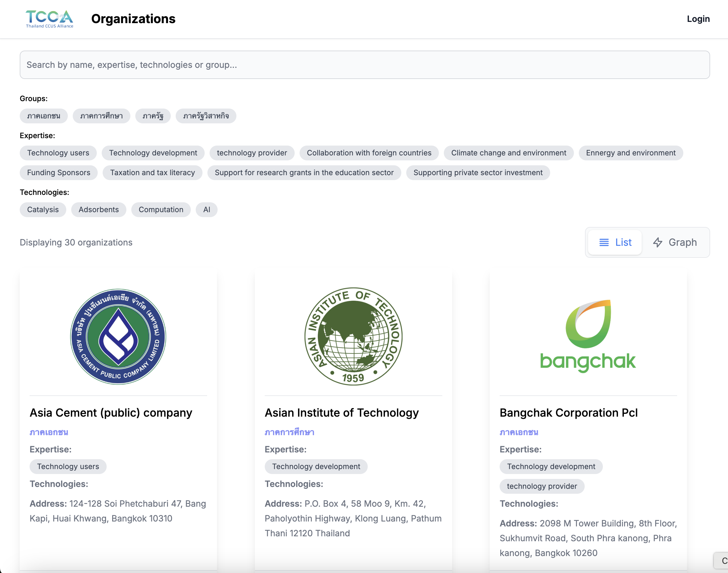Select Support for research grants chip
The width and height of the screenshot is (728, 573).
pos(304,173)
